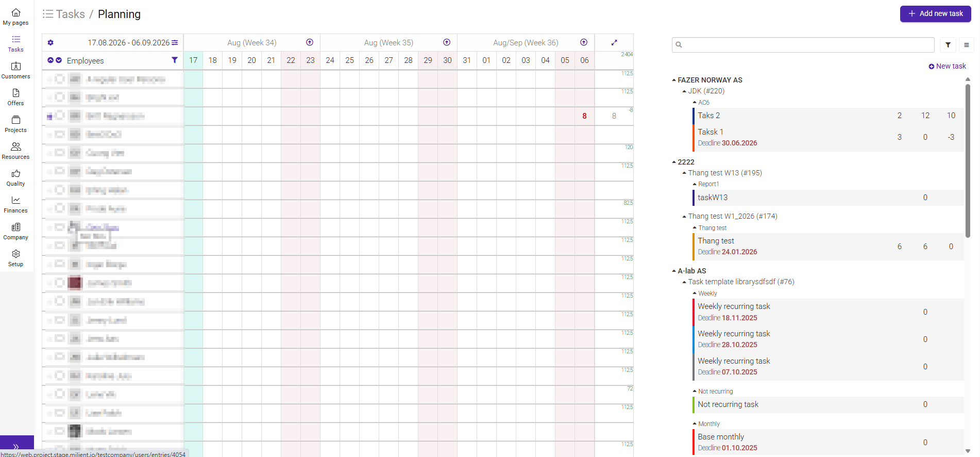This screenshot has height=457, width=980.
Task: Open Finances in the sidebar
Action: 15,204
